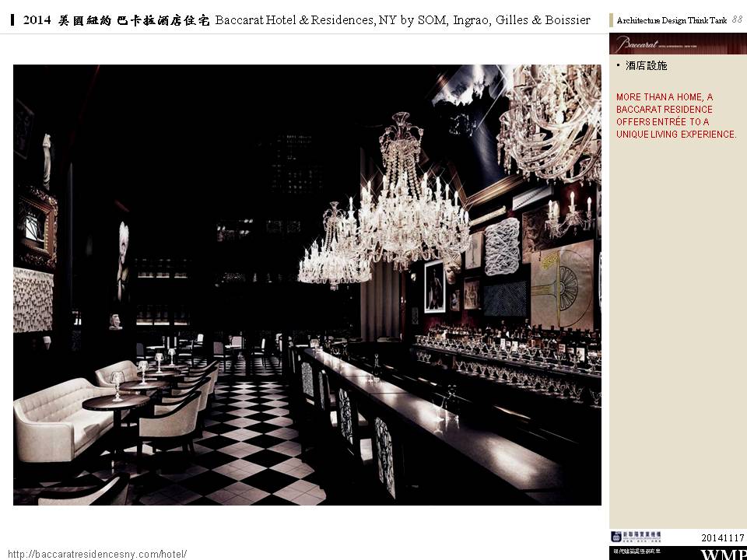Click the page number 88
The image size is (747, 560).
pos(737,20)
